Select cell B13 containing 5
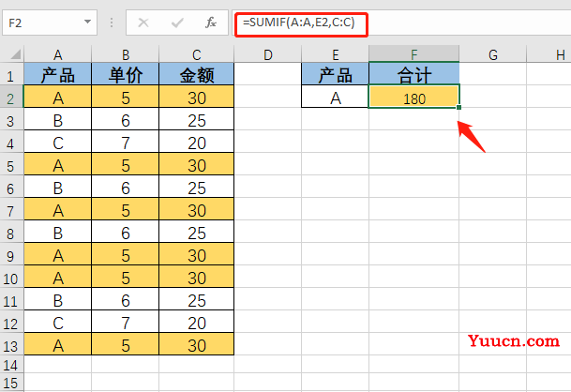 click(126, 346)
